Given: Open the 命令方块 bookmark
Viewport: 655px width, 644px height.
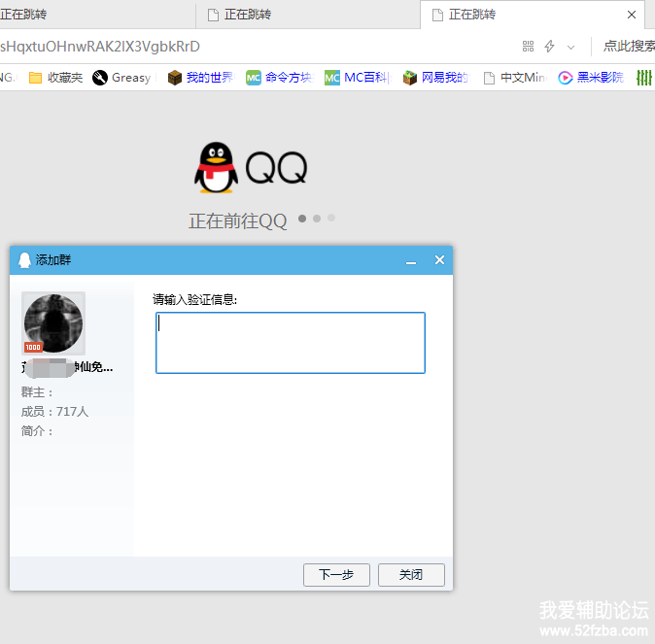Looking at the screenshot, I should pyautogui.click(x=279, y=78).
